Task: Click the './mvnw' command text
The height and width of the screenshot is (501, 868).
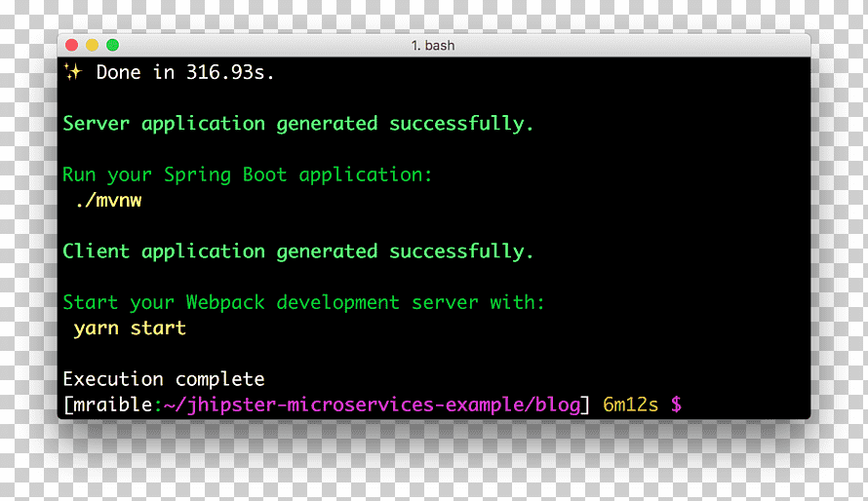Action: point(108,200)
